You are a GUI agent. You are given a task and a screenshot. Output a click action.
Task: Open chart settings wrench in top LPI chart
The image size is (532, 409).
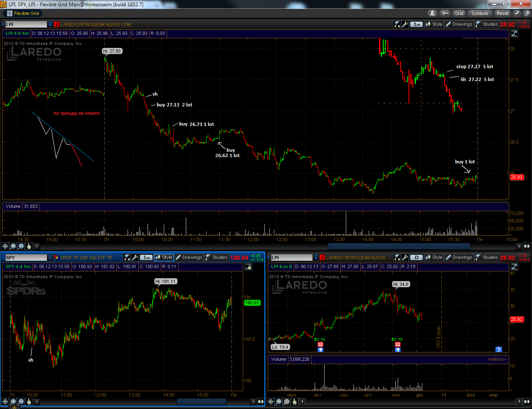[405, 25]
